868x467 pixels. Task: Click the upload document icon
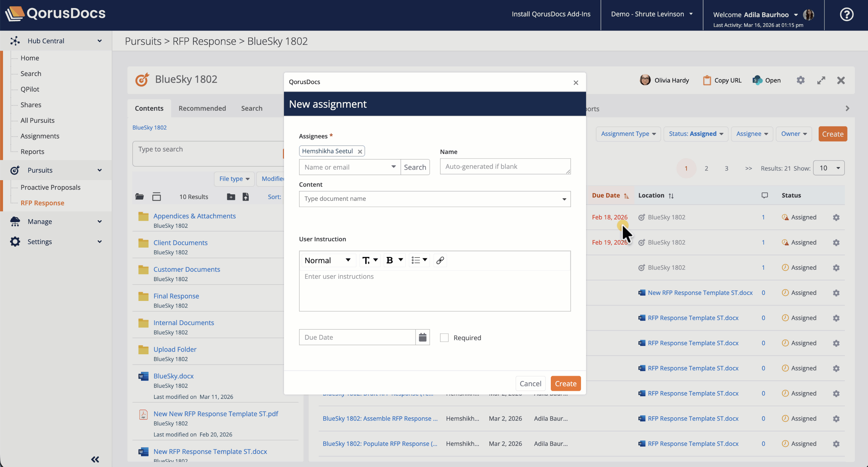(x=246, y=197)
